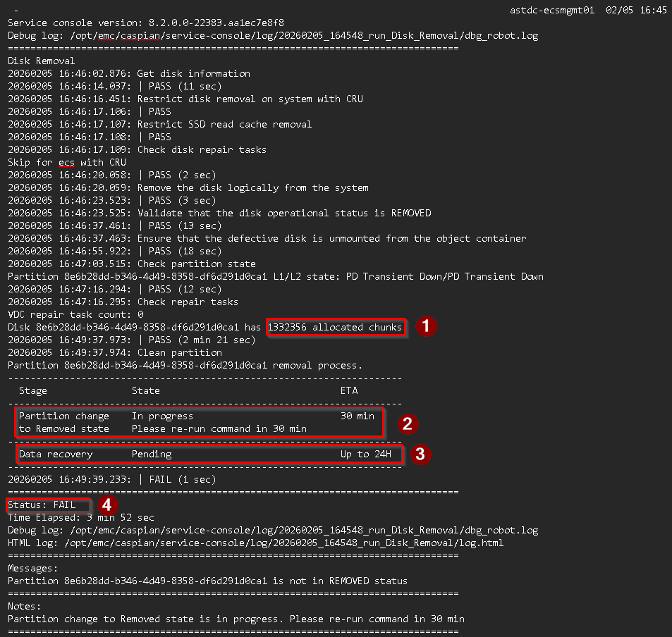This screenshot has width=672, height=637.
Task: Click the 'removal process.' partition line
Action: coord(185,366)
